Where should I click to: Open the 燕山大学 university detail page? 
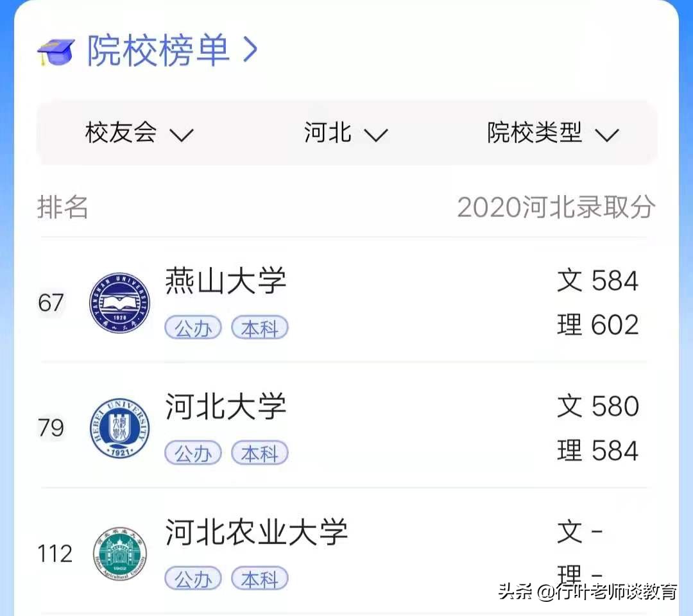[x=226, y=280]
